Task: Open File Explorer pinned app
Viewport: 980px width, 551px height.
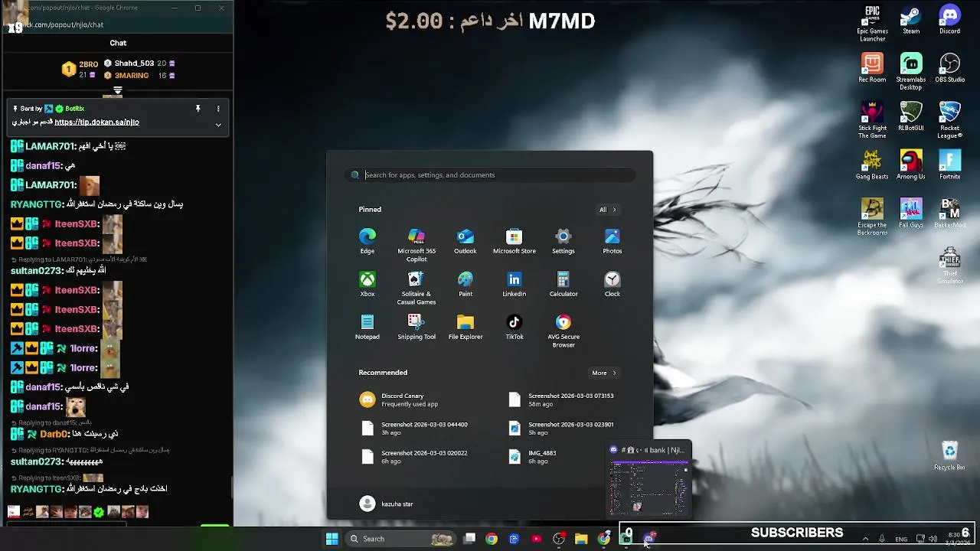Action: 465,326
